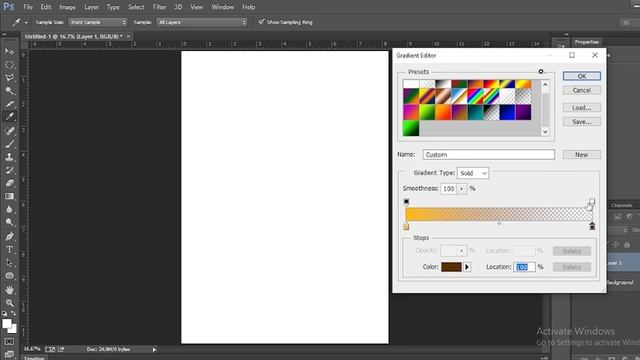Screen dimensions: 640x360
Task: Choose the solid blue gradient preset
Action: [x=507, y=112]
